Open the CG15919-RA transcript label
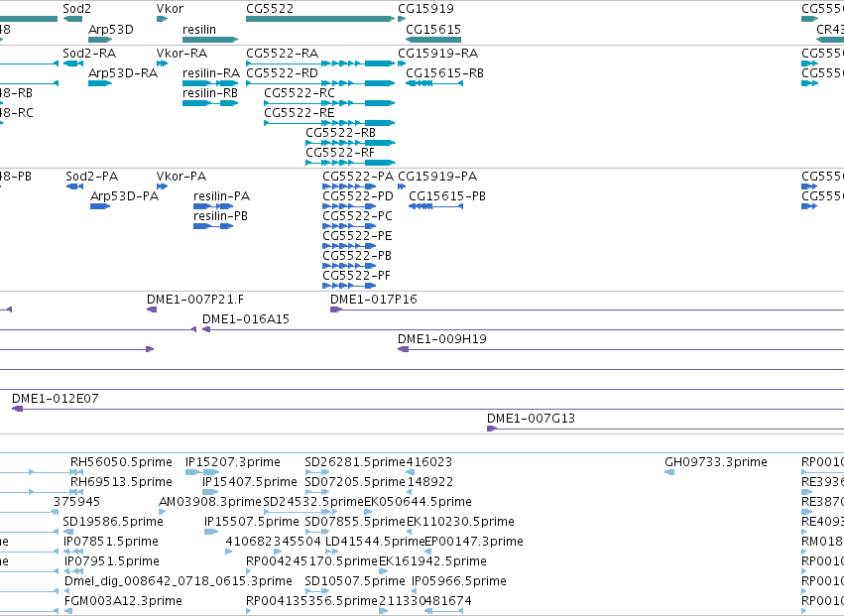 pos(438,54)
